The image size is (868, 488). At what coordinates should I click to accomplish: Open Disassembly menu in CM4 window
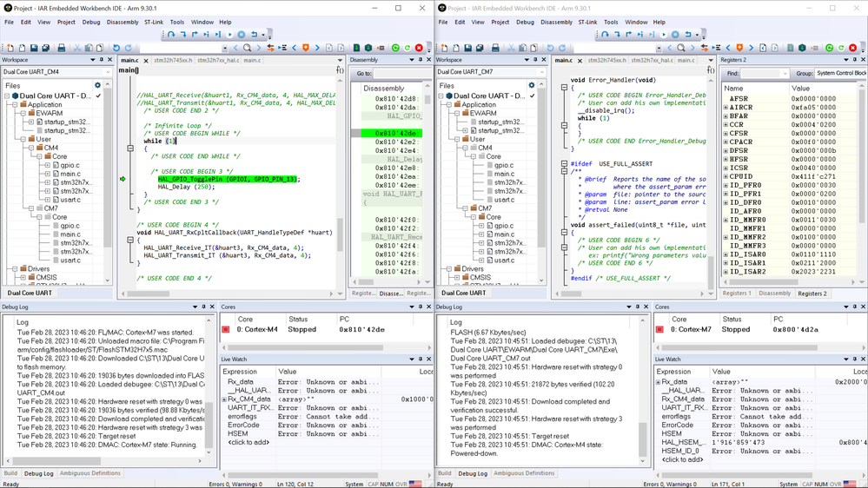click(x=123, y=22)
